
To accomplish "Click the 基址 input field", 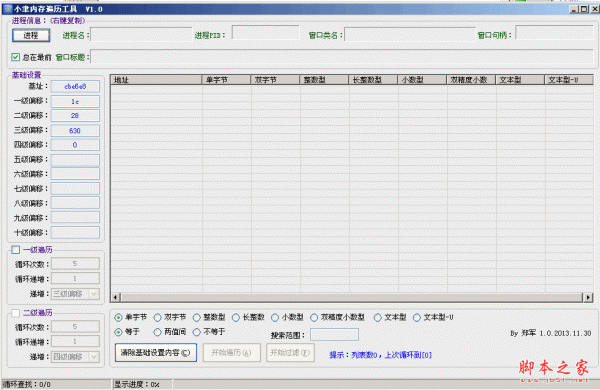I will tap(75, 86).
